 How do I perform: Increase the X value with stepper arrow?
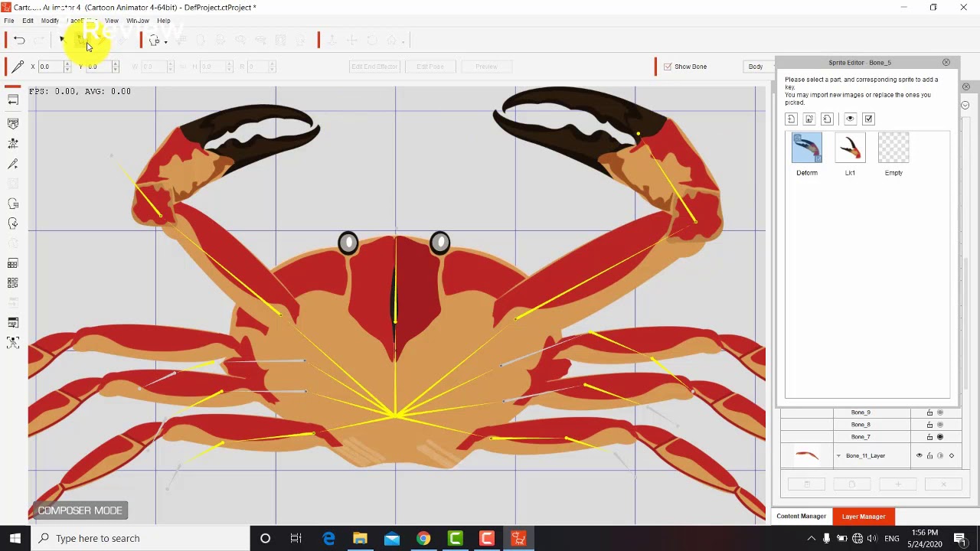coord(67,64)
